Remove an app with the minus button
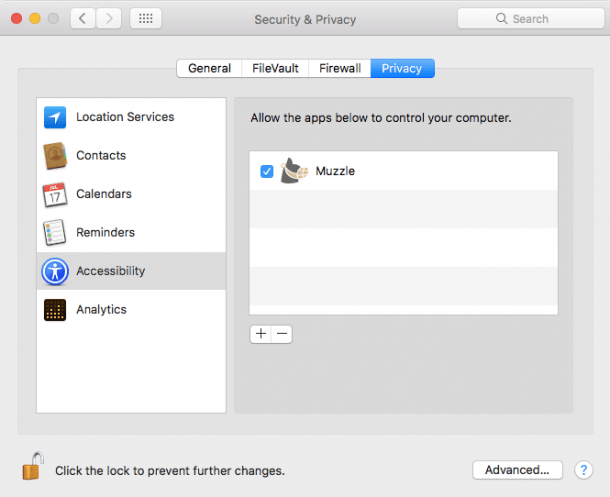Viewport: 610px width, 497px height. (282, 334)
